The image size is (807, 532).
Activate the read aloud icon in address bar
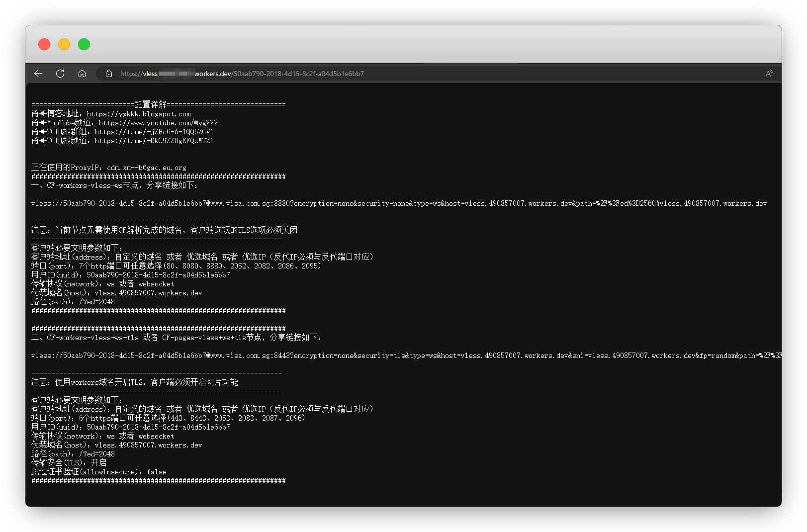coord(769,74)
